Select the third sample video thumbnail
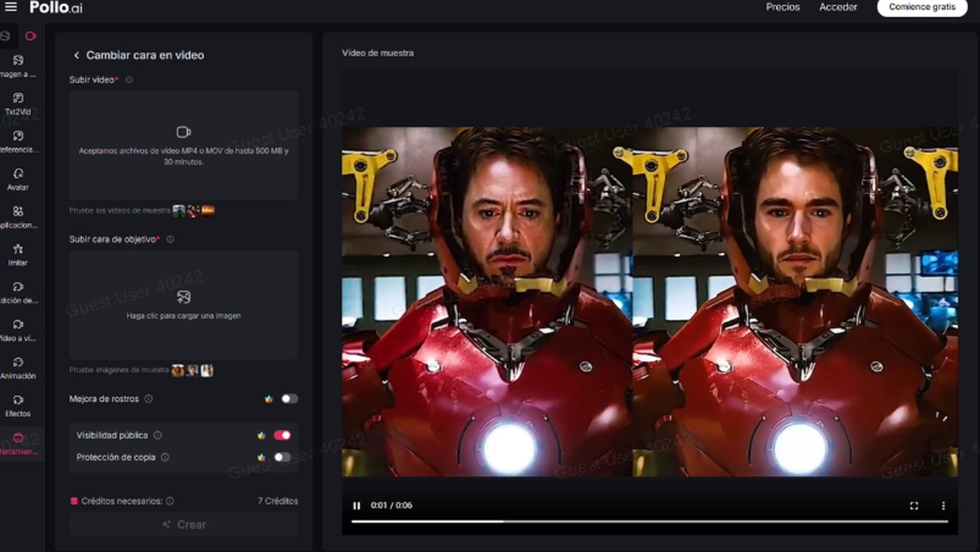 pos(208,211)
